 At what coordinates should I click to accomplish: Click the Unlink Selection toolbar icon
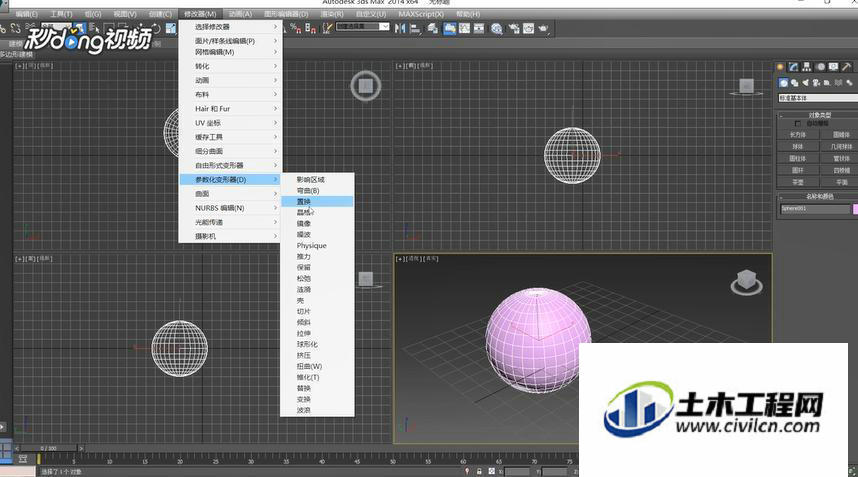[16, 28]
